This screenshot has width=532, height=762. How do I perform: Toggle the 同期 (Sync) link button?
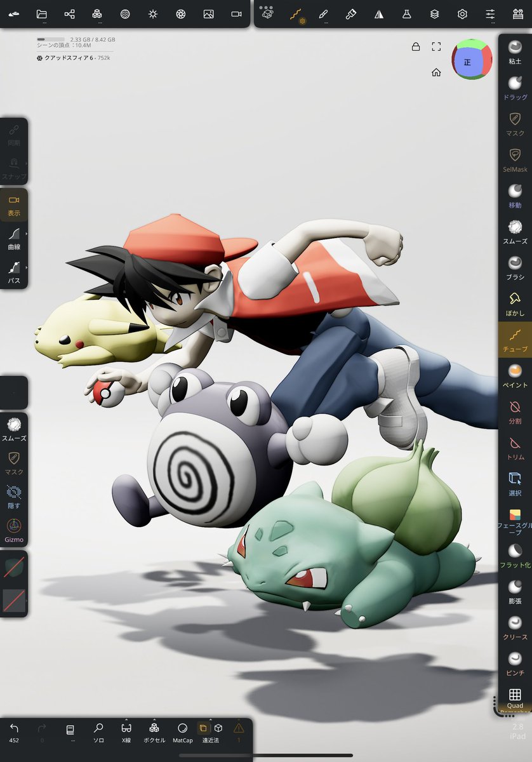[14, 135]
